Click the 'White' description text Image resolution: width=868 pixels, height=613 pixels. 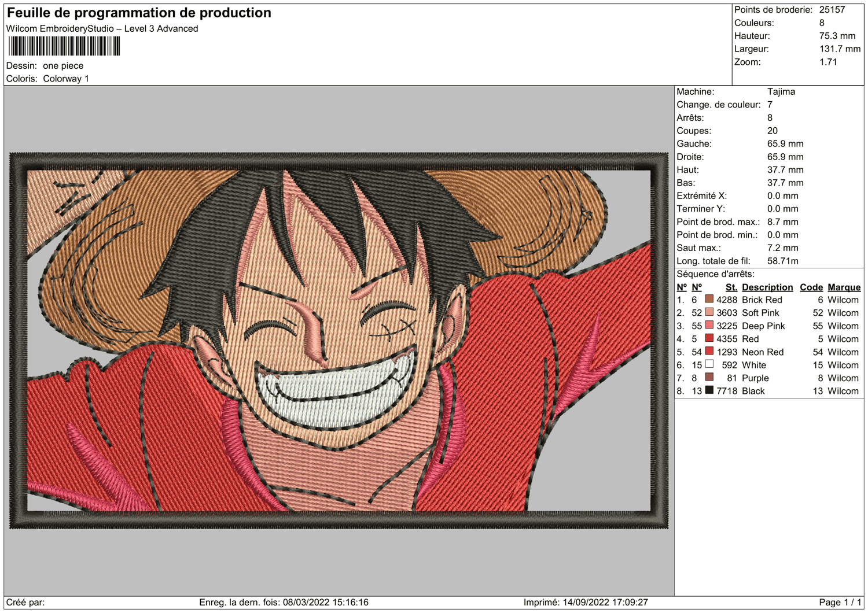click(753, 365)
